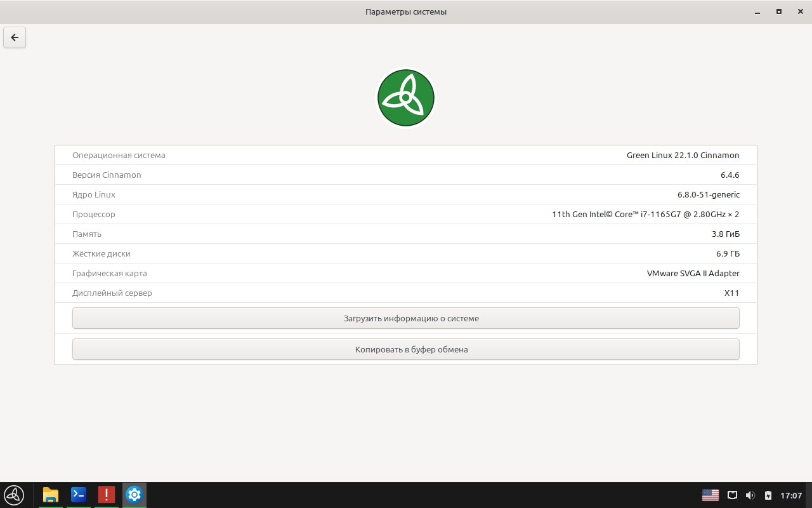Select the system settings taskbar icon
This screenshot has height=508, width=812.
134,495
